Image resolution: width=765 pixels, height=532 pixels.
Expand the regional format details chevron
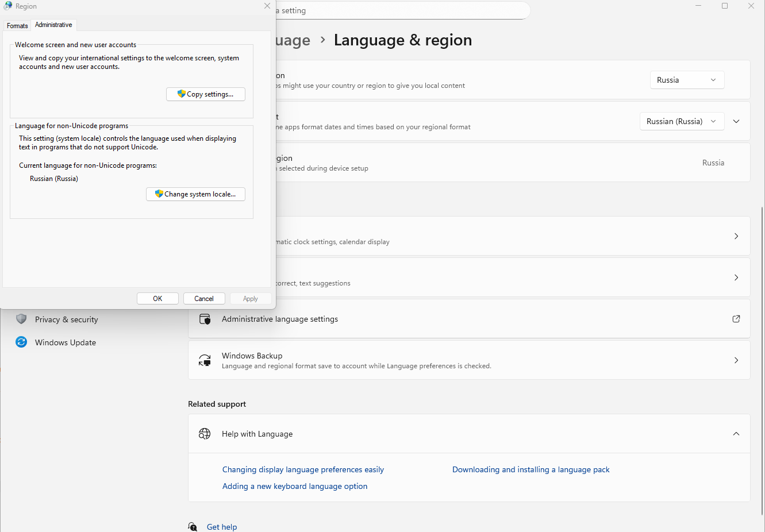point(736,121)
